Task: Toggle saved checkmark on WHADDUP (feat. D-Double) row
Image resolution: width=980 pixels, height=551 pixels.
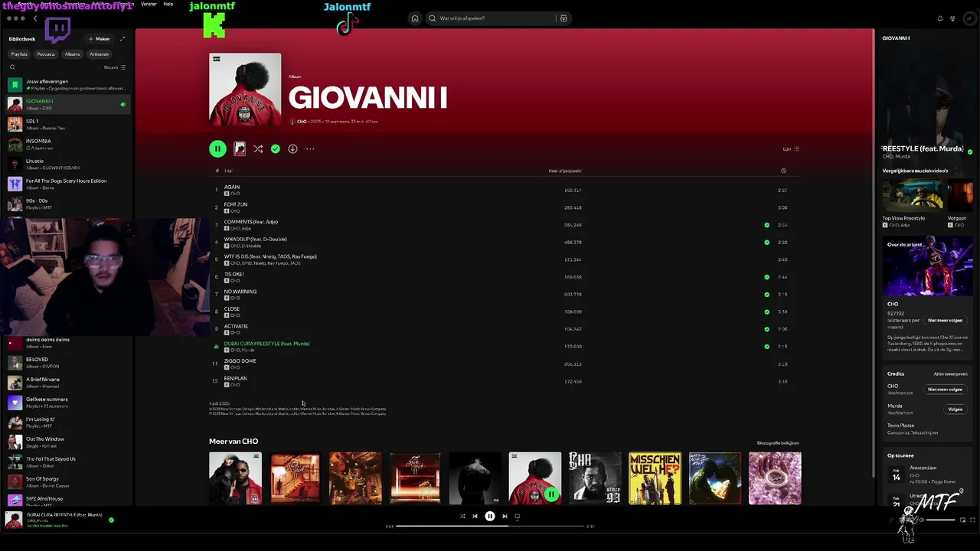Action: 766,243
